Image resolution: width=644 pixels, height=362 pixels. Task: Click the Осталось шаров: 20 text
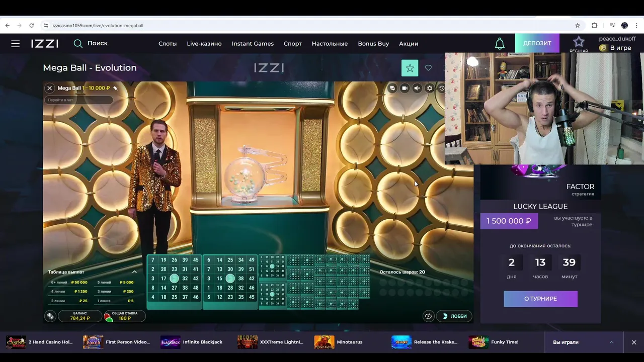(402, 272)
